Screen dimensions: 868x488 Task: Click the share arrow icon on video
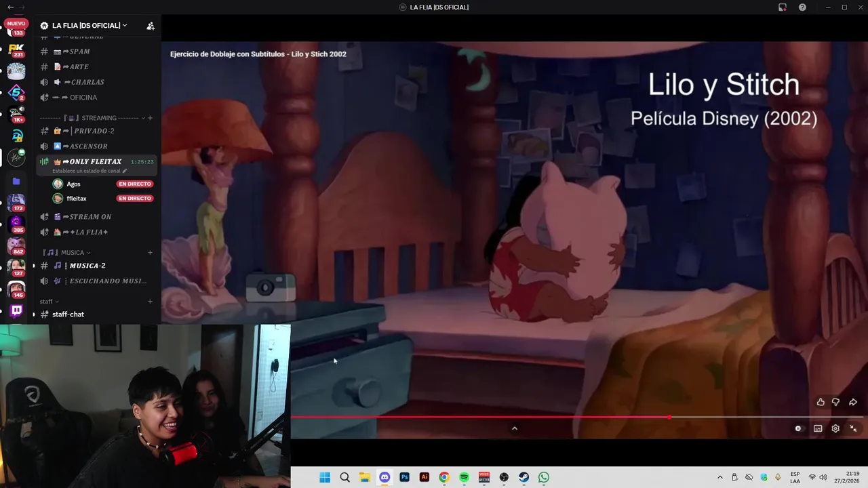point(853,402)
